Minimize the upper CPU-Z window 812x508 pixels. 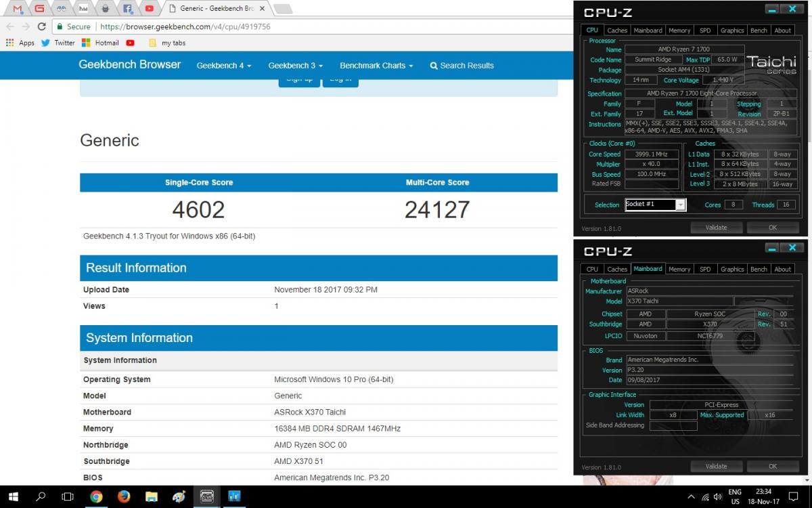coord(773,9)
